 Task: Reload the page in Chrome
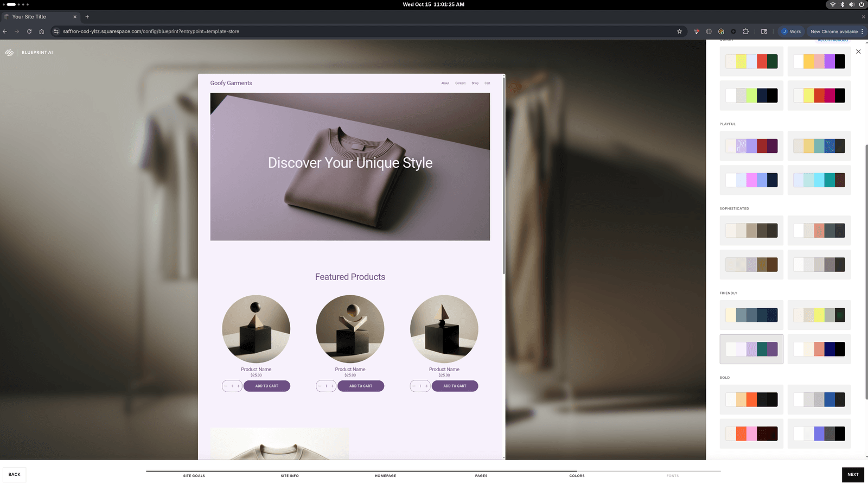[29, 31]
